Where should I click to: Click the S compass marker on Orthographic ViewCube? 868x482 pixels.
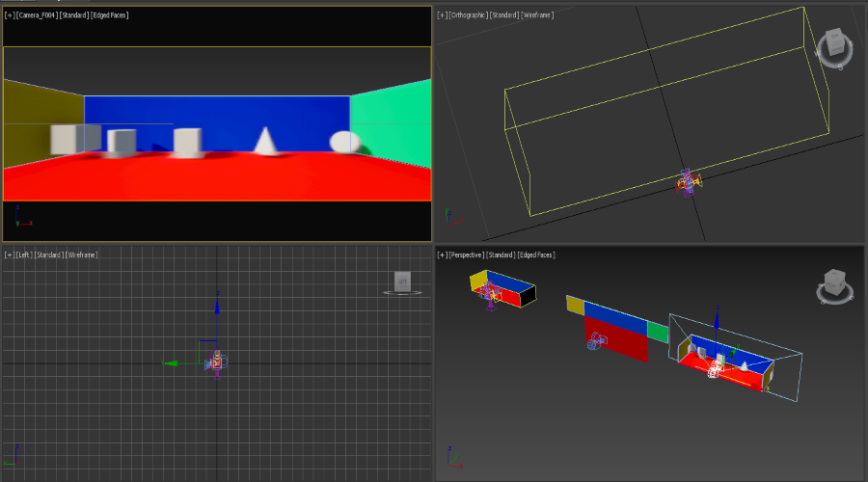tap(840, 67)
